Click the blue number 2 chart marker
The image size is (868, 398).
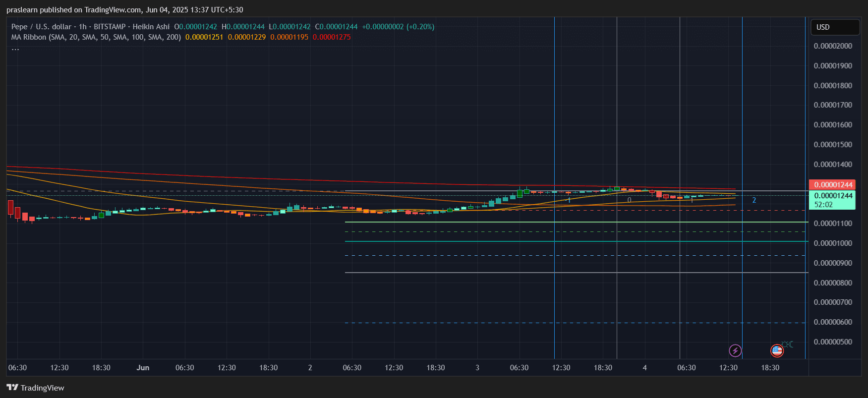(754, 200)
